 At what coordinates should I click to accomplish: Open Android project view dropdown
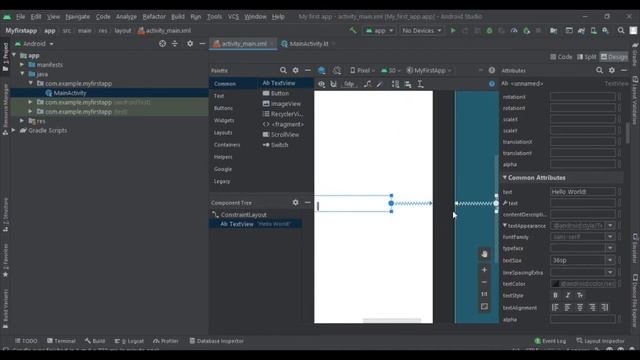pyautogui.click(x=34, y=44)
